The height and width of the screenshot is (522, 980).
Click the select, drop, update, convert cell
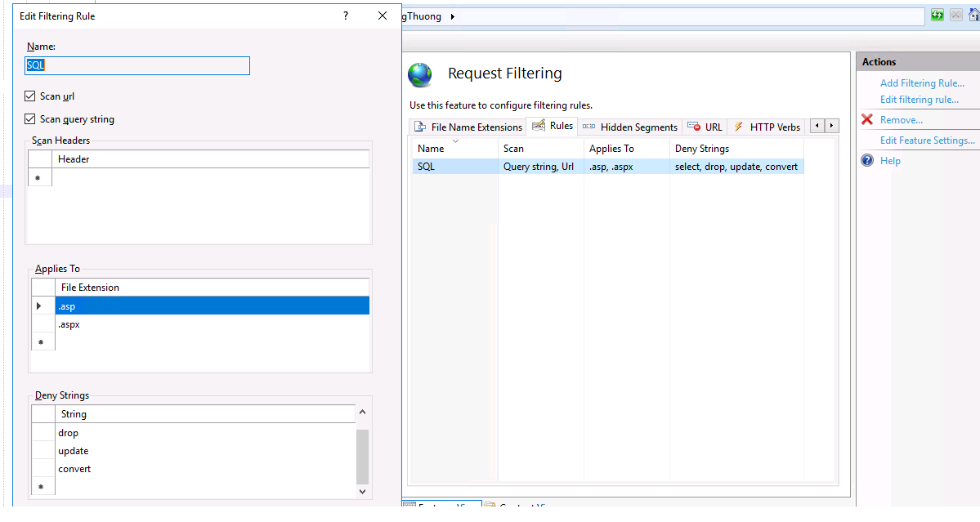pyautogui.click(x=736, y=167)
